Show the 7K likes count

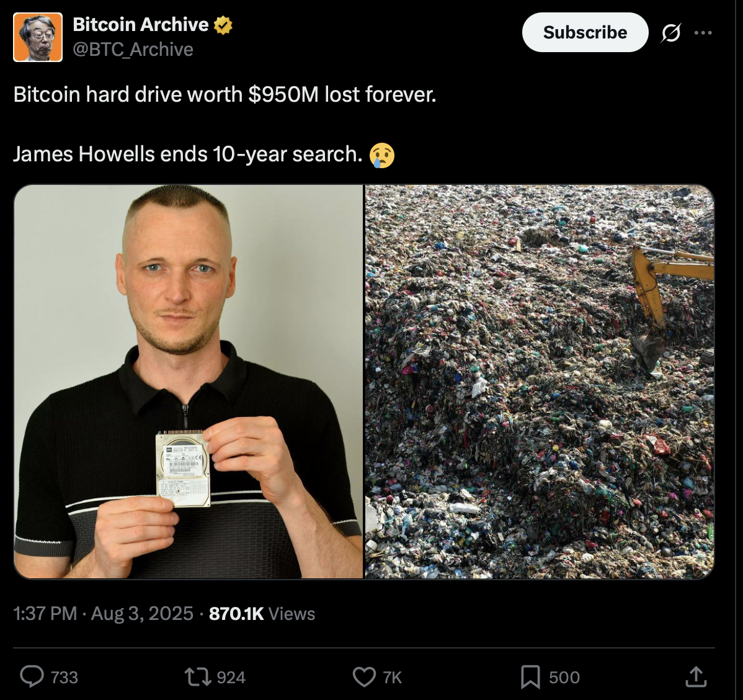tap(393, 677)
